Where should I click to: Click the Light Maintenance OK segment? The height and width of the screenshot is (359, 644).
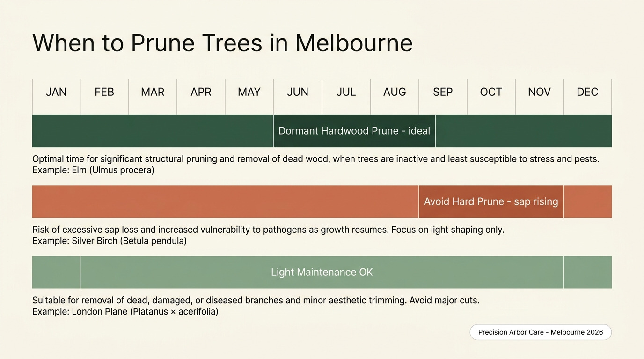322,272
